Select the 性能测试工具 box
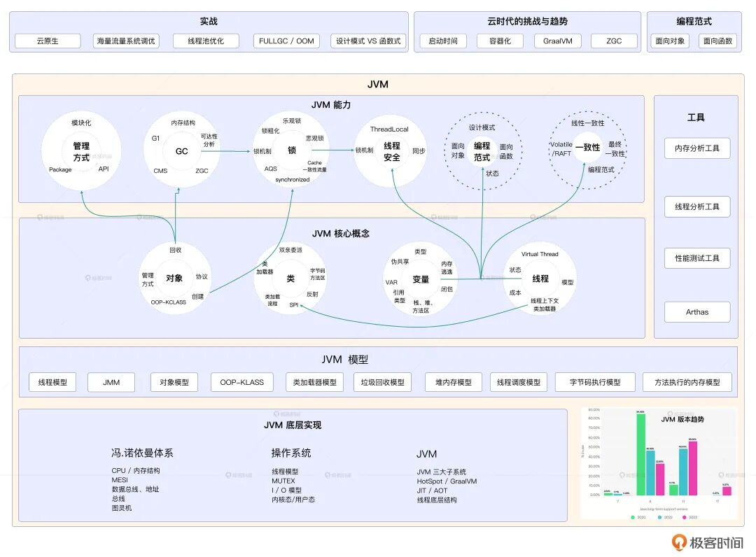The height and width of the screenshot is (557, 756). 697,258
